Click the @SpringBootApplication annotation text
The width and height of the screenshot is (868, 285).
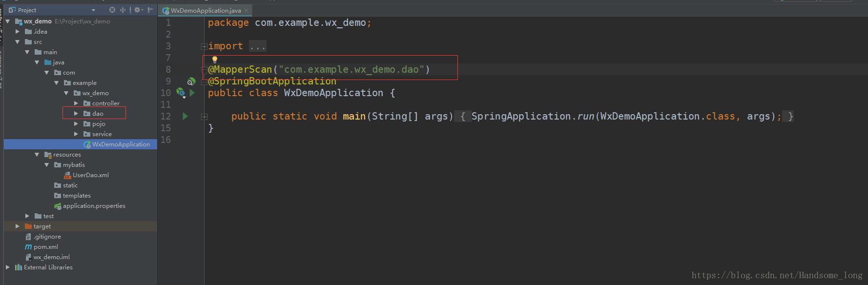pos(272,81)
